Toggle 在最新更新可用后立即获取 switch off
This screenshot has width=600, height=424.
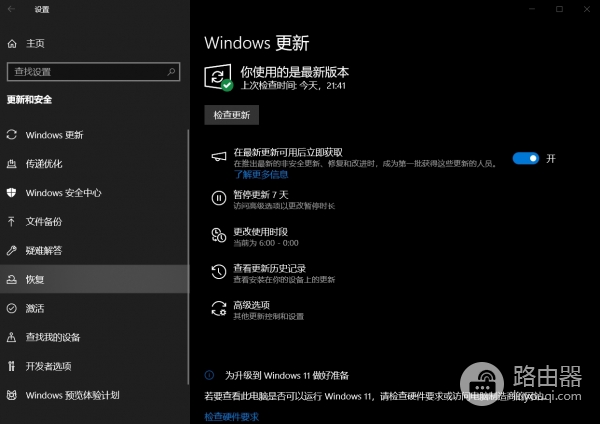click(x=526, y=158)
